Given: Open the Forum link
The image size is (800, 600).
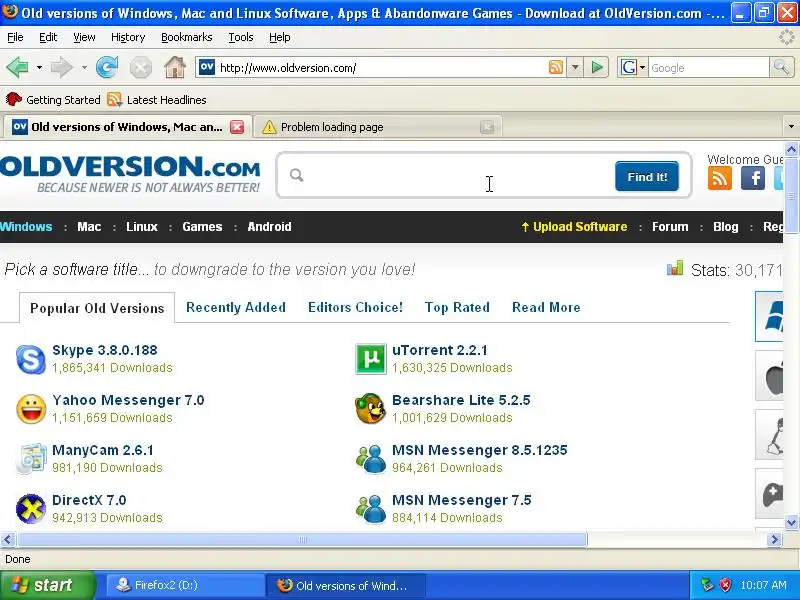Looking at the screenshot, I should [670, 227].
